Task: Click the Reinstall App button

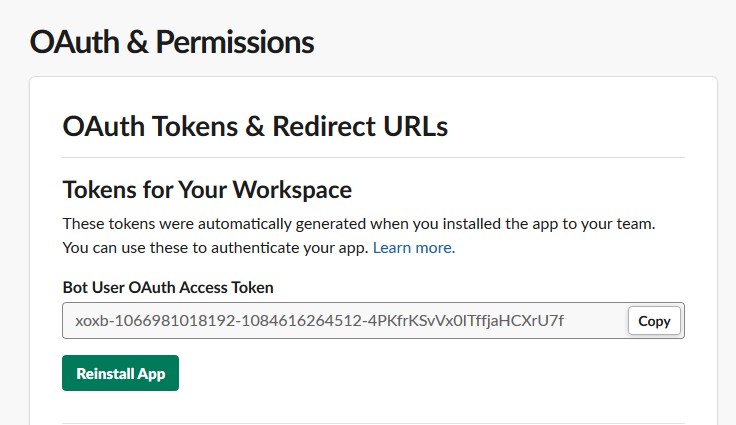Action: click(120, 373)
